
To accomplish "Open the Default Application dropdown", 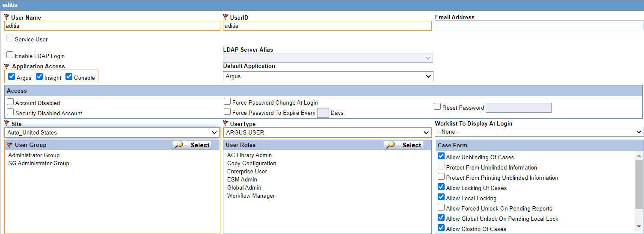I will (328, 76).
